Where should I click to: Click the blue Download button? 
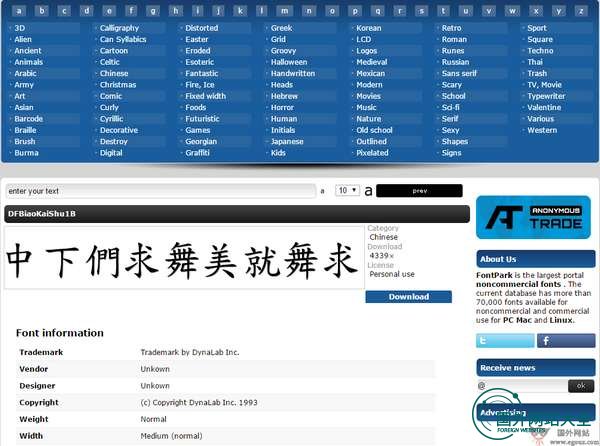[x=409, y=297]
